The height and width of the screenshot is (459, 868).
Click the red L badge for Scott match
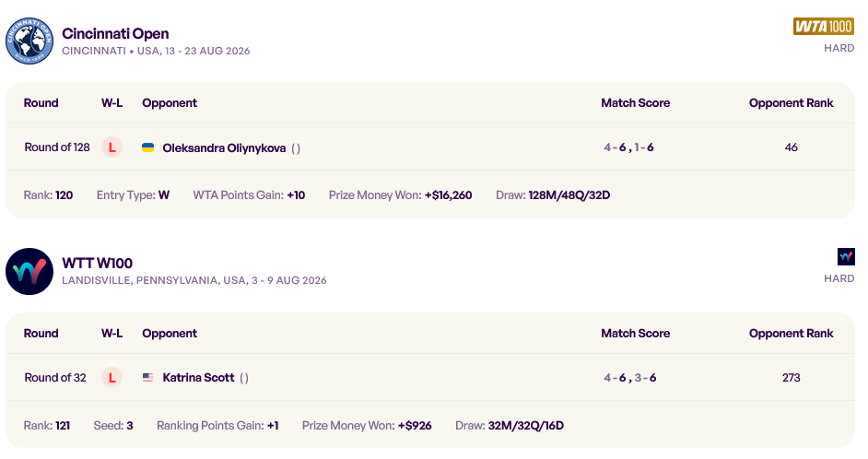[111, 378]
